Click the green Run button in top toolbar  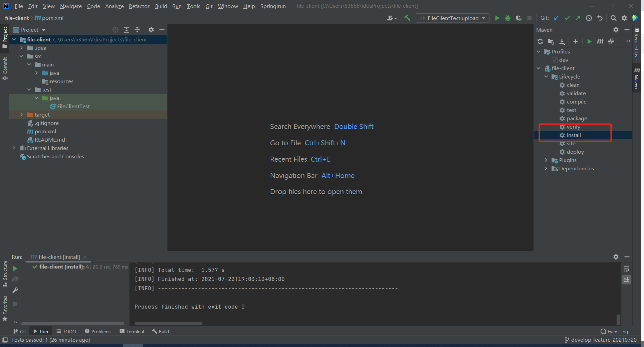[497, 18]
